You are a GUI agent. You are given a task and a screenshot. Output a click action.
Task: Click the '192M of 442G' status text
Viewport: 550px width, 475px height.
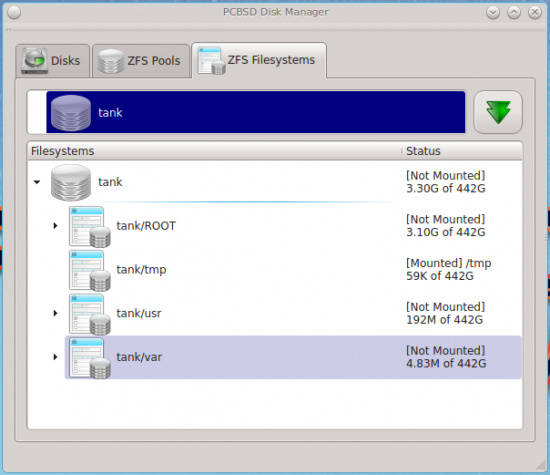coord(444,320)
